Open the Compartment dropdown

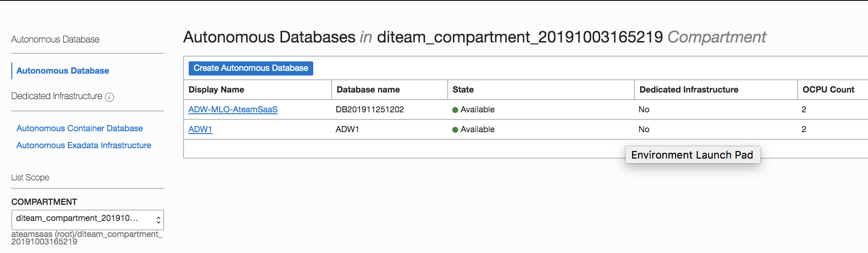(x=88, y=219)
